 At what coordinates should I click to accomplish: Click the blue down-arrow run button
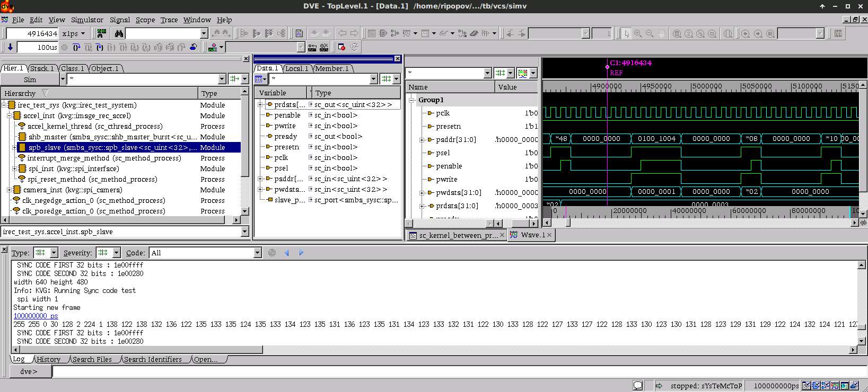[x=10, y=47]
